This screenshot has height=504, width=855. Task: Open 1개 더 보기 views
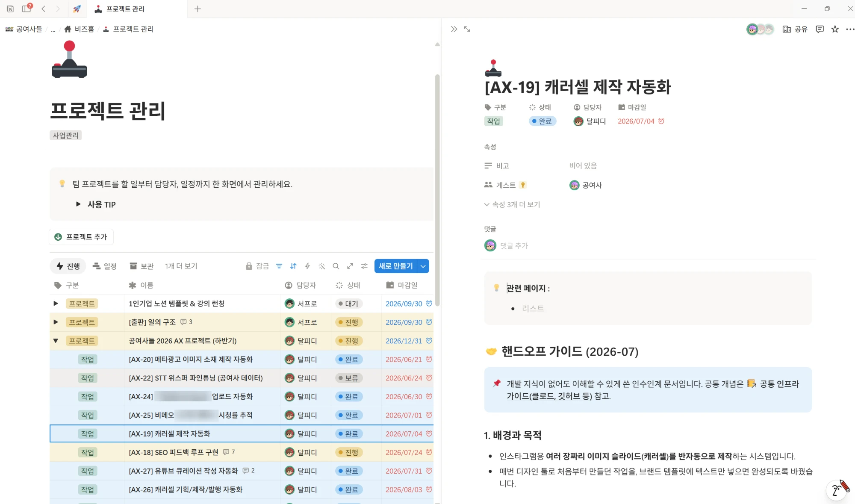181,266
